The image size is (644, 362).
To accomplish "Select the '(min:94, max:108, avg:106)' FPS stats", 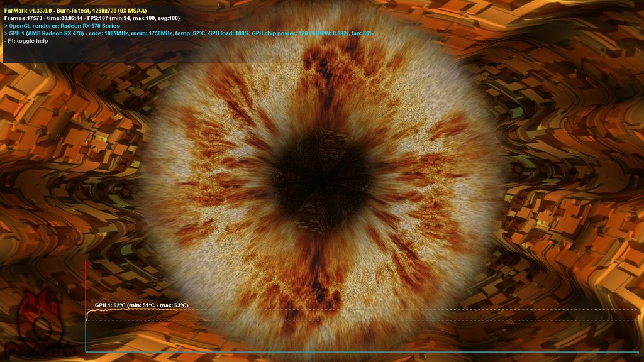I will (x=146, y=18).
